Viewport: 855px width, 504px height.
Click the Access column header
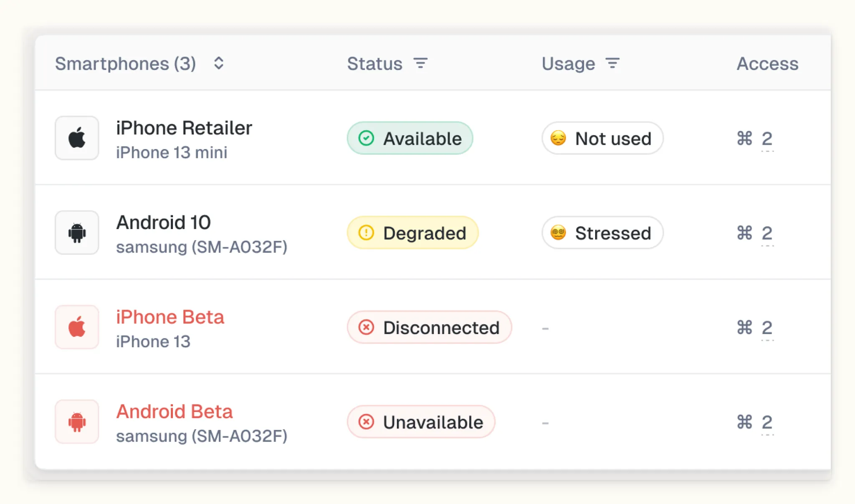pyautogui.click(x=767, y=63)
